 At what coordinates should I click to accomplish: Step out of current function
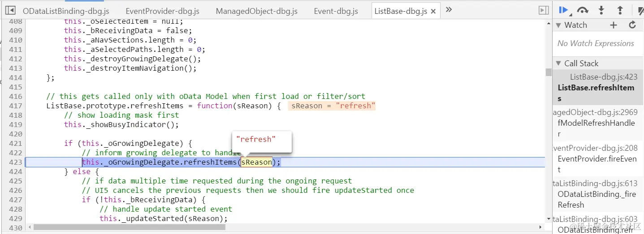620,10
